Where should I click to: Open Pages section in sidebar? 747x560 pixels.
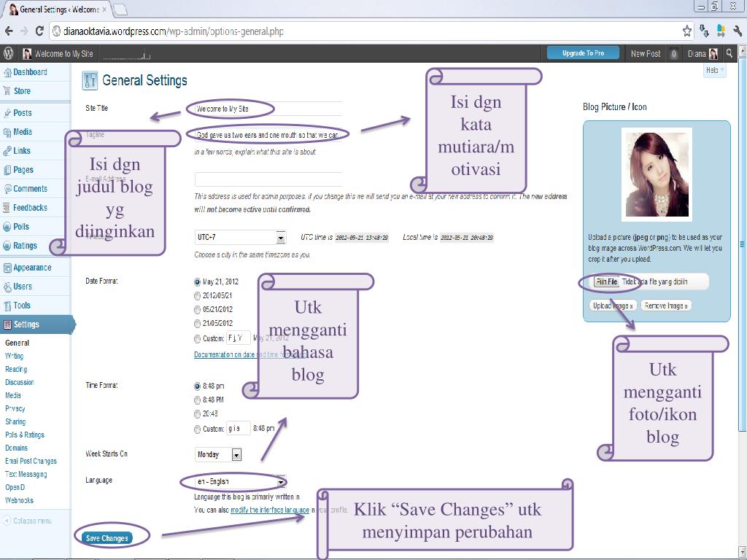tap(23, 170)
